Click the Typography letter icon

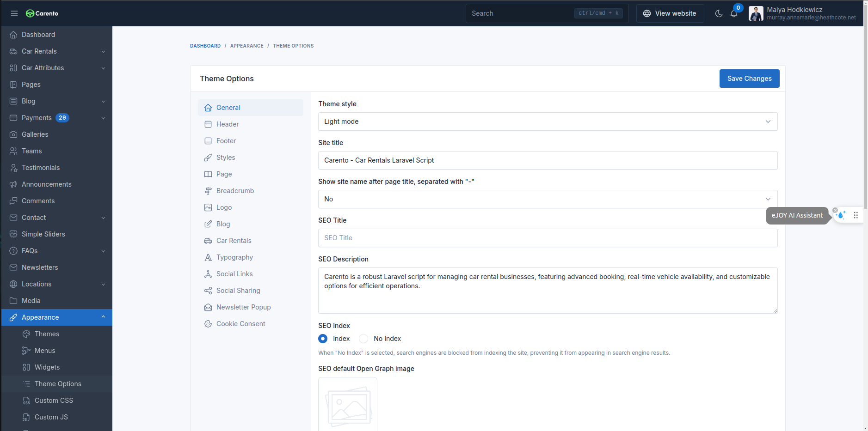[x=208, y=257]
